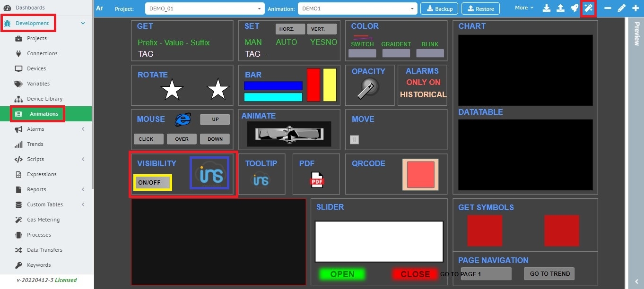This screenshot has width=644, height=289.
Task: Click the Internet Explorer icon in MOUSE panel
Action: tap(183, 119)
